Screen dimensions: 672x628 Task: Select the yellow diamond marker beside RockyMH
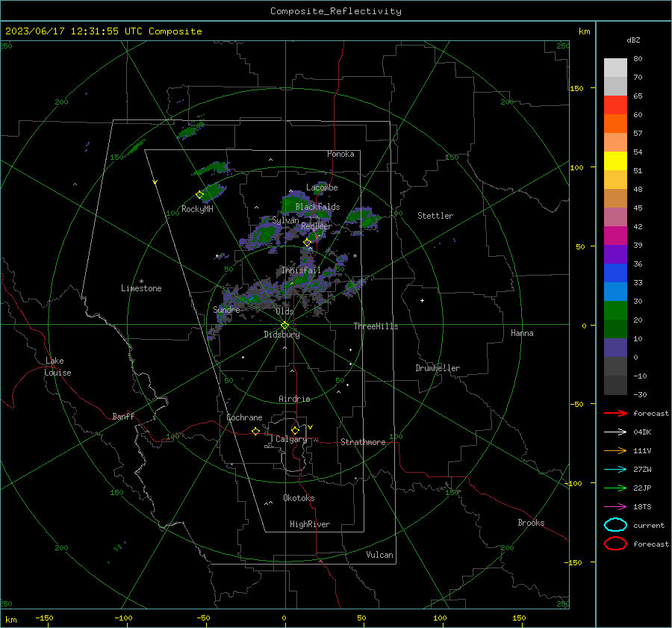pos(199,195)
